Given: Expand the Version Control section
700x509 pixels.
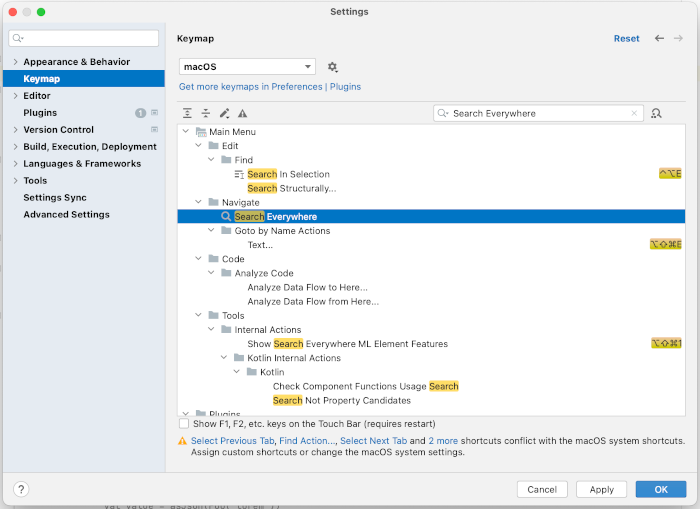Looking at the screenshot, I should pyautogui.click(x=16, y=129).
